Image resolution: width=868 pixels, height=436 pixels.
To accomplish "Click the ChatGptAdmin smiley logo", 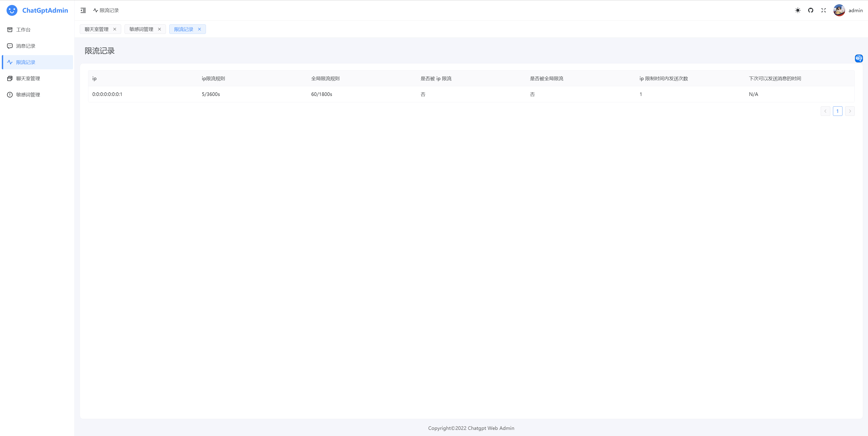I will tap(12, 10).
